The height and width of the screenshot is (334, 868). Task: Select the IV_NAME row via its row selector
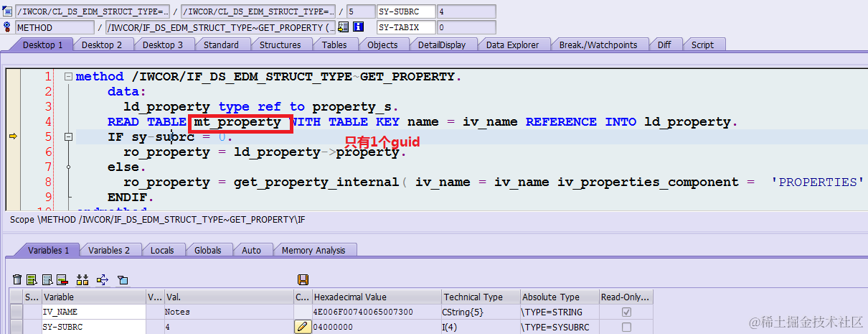[x=16, y=312]
